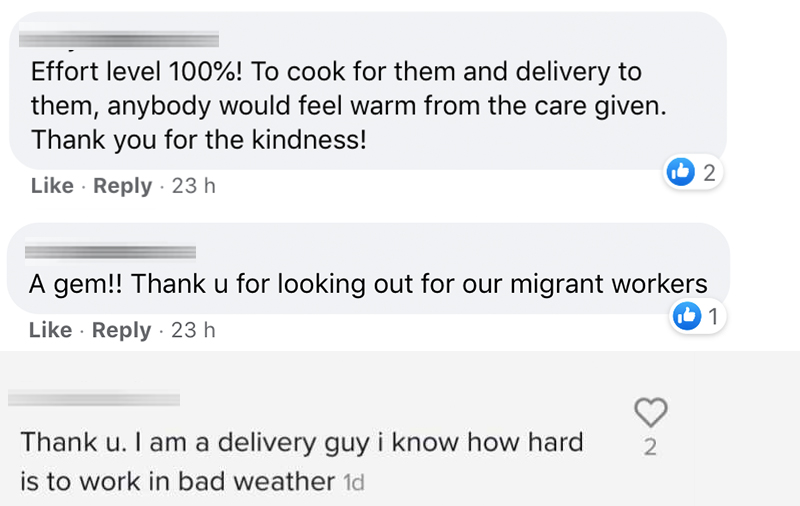
Task: Click the heart count 2 below the heart
Action: pyautogui.click(x=651, y=447)
